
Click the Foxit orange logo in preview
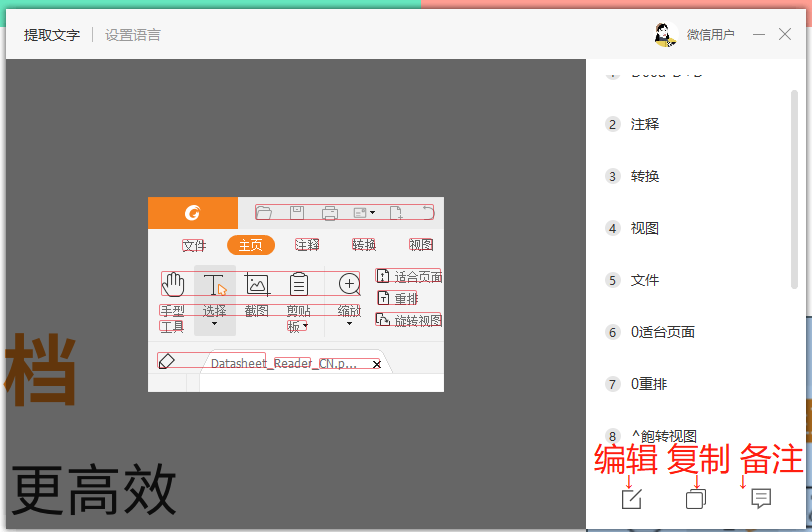click(193, 213)
